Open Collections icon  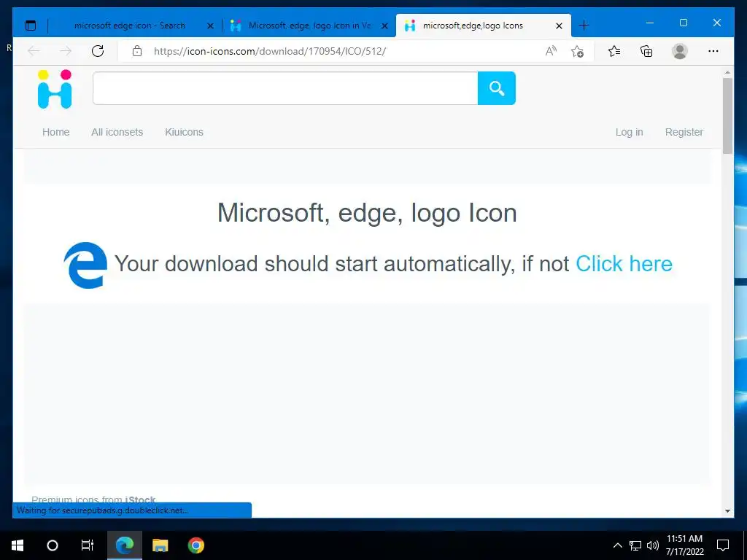tap(646, 51)
